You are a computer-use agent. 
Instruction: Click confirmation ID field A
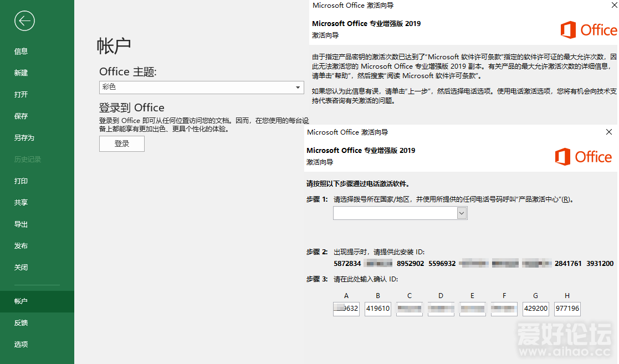click(x=346, y=309)
